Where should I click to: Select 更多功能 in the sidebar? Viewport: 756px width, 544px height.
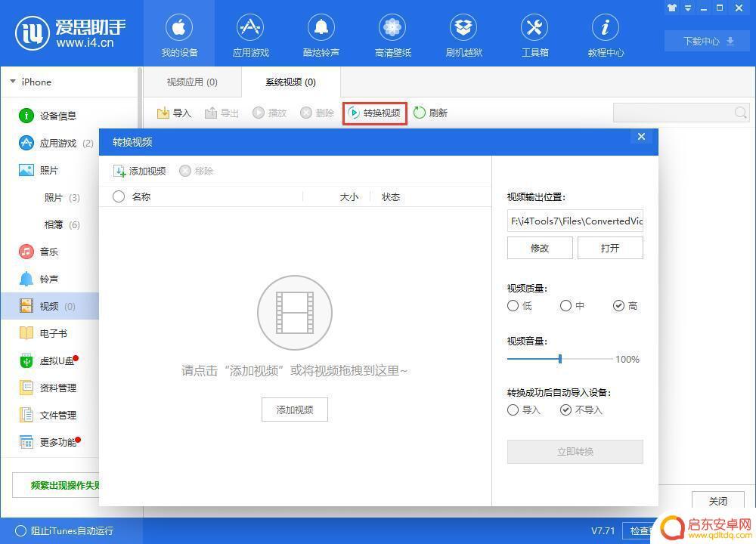coord(51,442)
